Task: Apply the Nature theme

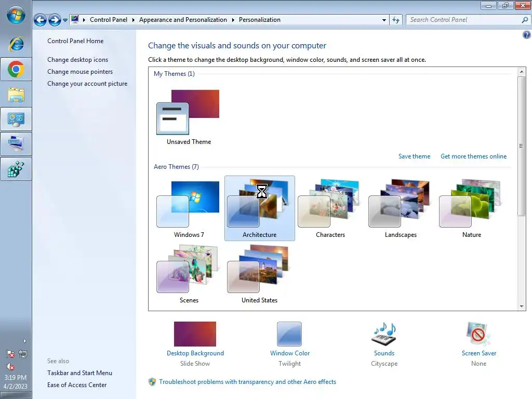Action: [472, 208]
